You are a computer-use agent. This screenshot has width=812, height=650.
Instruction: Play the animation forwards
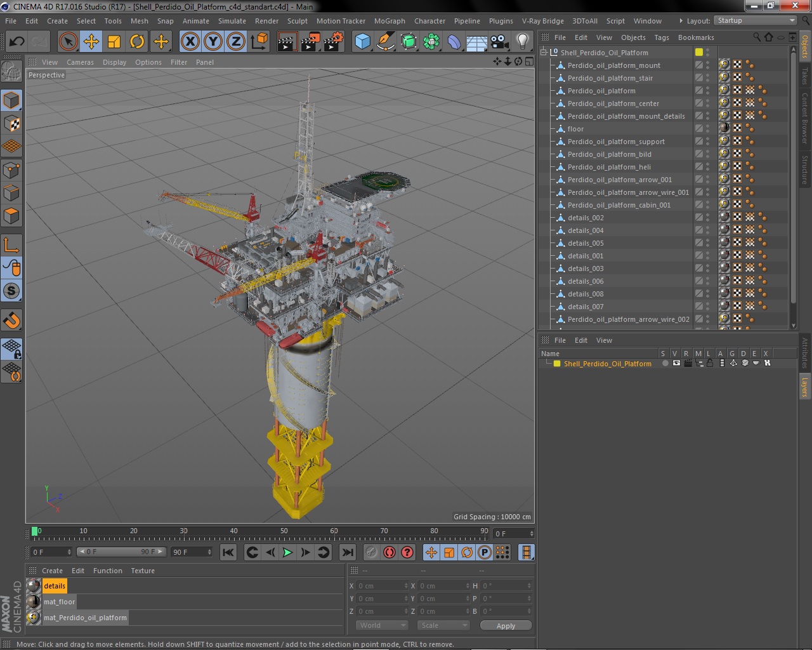coord(287,552)
